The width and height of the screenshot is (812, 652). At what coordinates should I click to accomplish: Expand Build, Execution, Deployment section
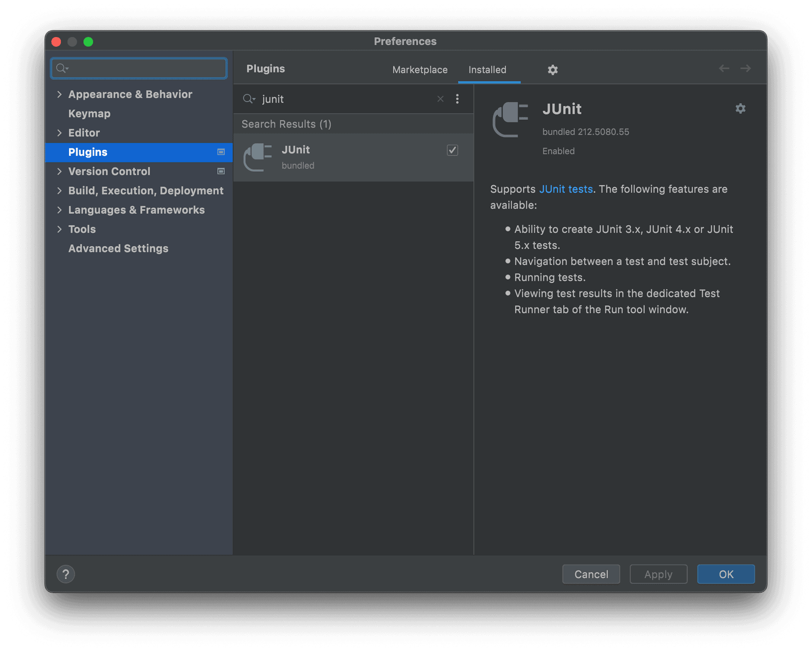(x=59, y=191)
